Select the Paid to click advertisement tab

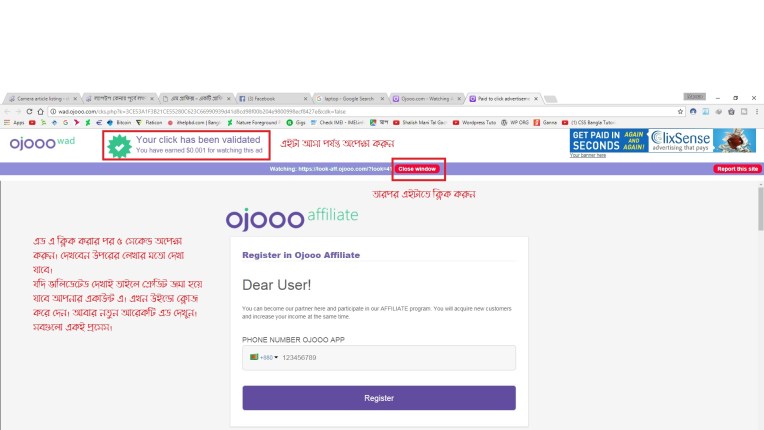[x=504, y=99]
